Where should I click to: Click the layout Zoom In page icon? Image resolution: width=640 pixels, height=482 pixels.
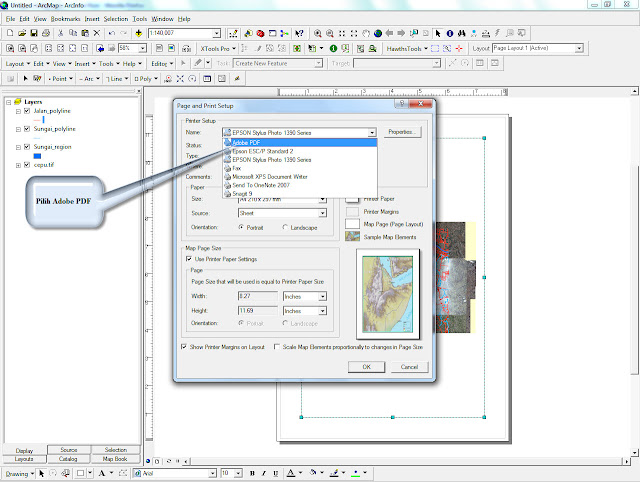pyautogui.click(x=10, y=48)
